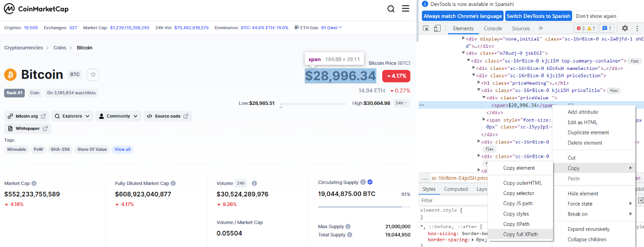Click the Volume info icon

[x=254, y=183]
